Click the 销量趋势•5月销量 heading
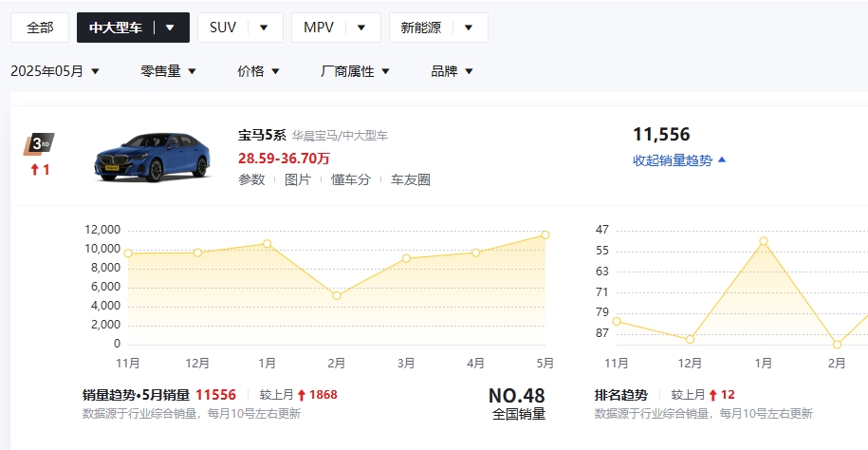Screen dimensions: 868x450 click(137, 395)
